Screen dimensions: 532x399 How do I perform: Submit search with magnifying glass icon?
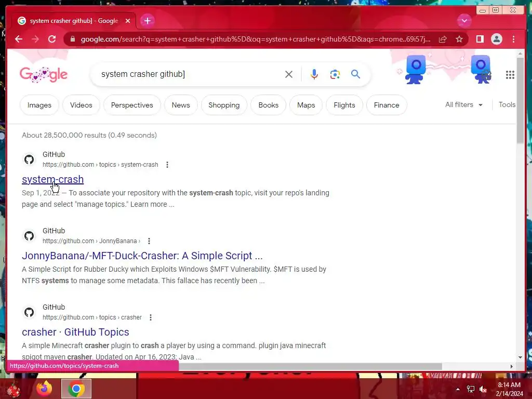point(355,74)
